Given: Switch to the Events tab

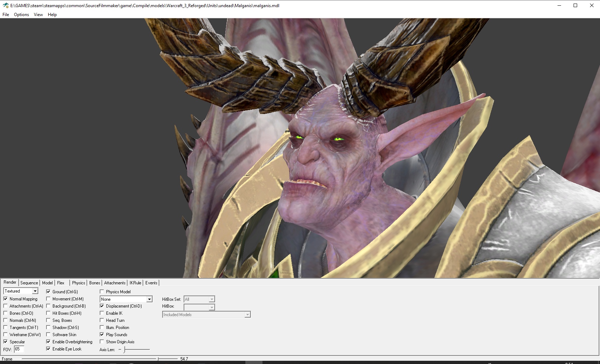Looking at the screenshot, I should point(151,283).
